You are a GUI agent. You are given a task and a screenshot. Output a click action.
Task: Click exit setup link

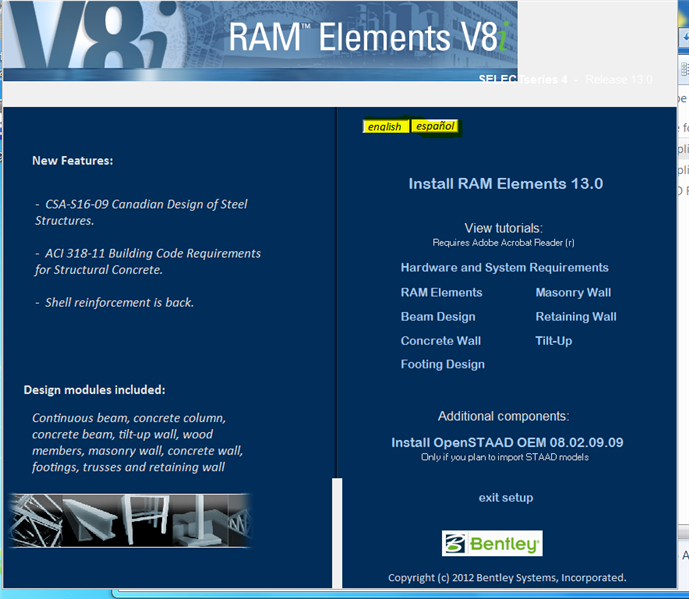tap(506, 498)
